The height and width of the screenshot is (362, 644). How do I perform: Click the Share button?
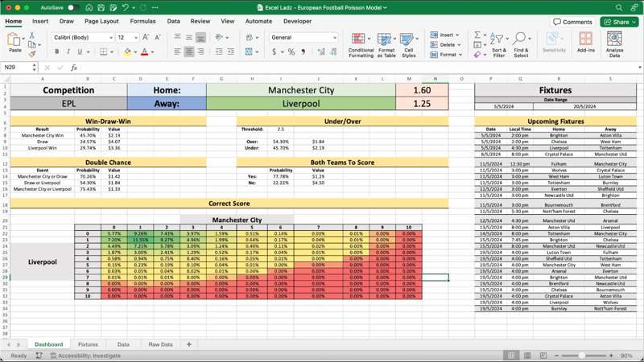click(619, 22)
